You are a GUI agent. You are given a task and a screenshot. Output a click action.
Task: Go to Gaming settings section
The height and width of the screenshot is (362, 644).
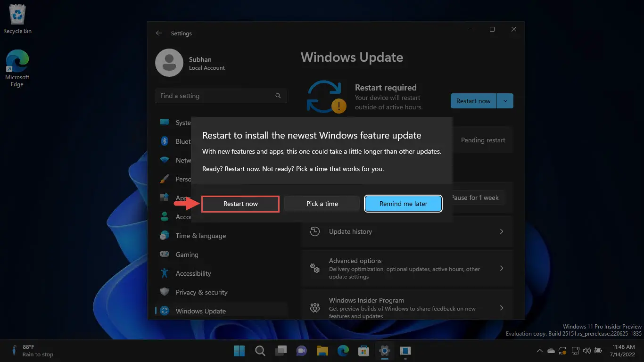click(x=187, y=255)
